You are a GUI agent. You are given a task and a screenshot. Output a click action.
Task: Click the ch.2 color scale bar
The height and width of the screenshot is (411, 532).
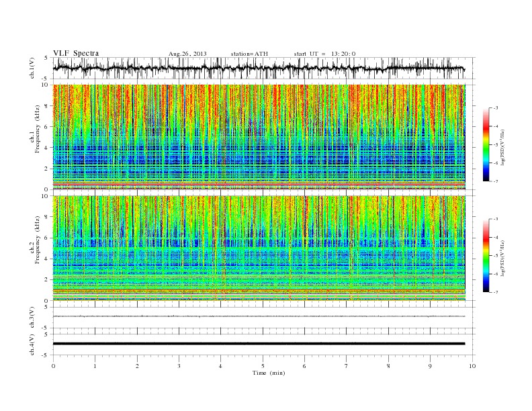pos(486,256)
